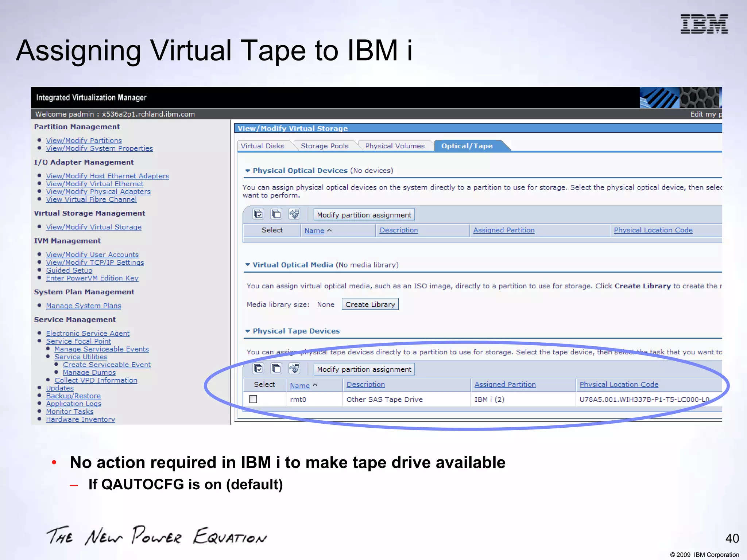
Task: Click Modify partition assignment for optical devices
Action: coord(364,215)
